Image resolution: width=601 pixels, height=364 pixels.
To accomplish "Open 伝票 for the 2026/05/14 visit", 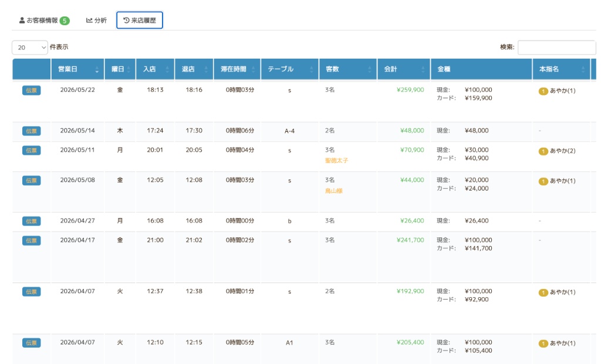I will [x=32, y=131].
